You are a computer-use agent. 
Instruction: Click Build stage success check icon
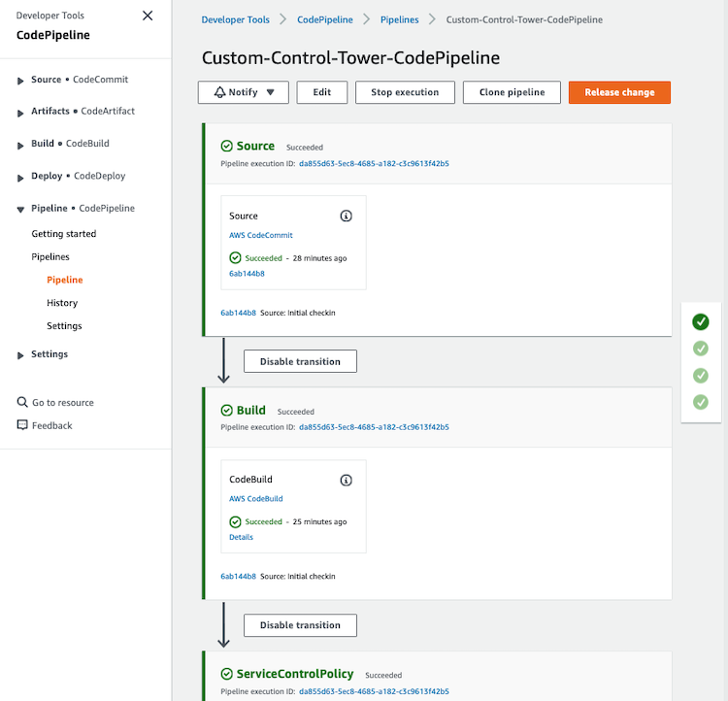[226, 410]
